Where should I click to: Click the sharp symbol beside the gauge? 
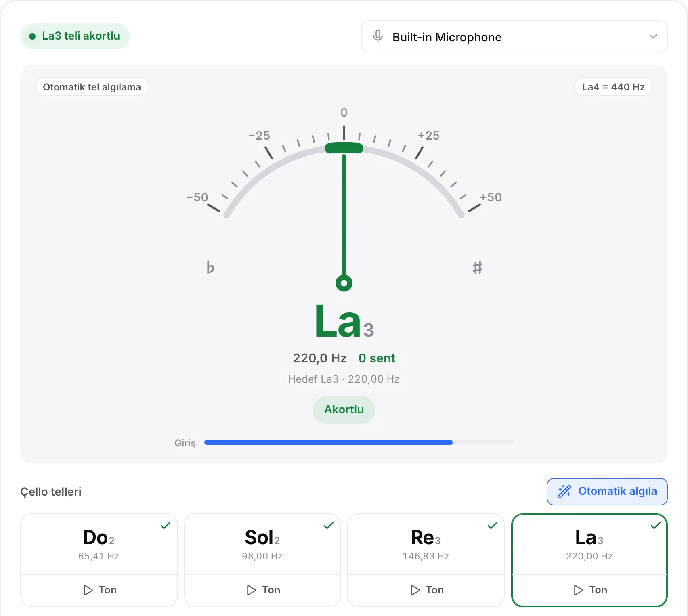(x=478, y=267)
